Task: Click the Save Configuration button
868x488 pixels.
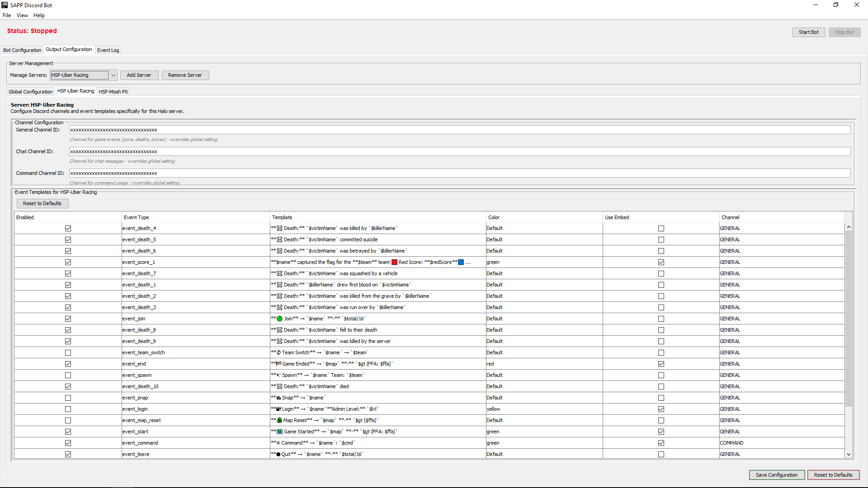Action: point(776,475)
